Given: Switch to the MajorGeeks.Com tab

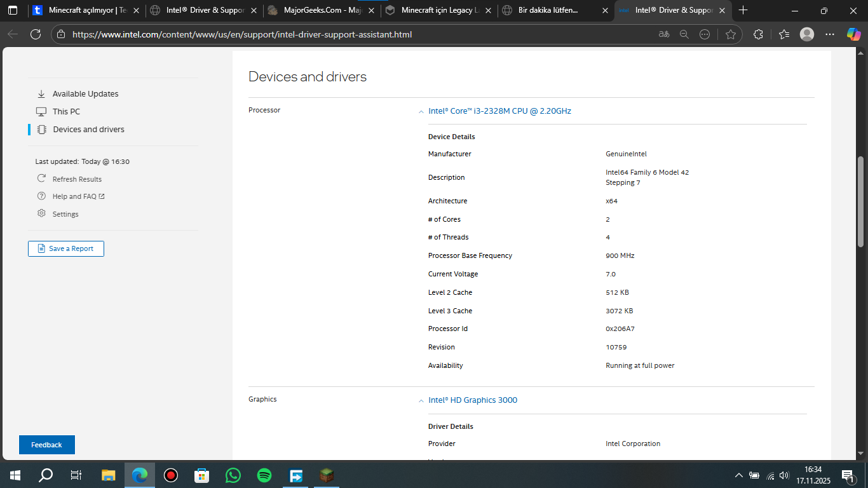Looking at the screenshot, I should click(322, 10).
